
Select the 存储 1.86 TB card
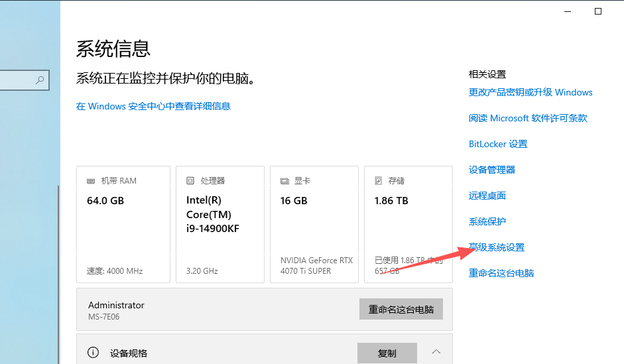(x=408, y=224)
